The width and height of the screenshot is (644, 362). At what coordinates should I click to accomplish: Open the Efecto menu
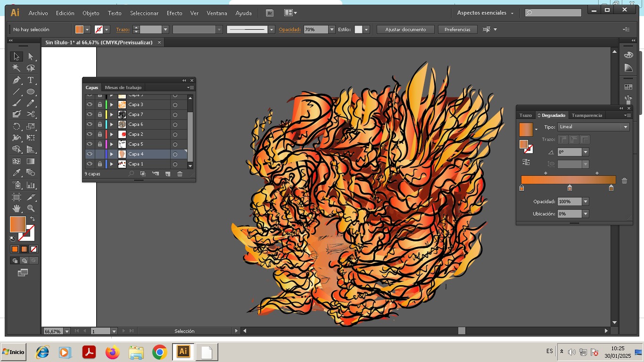(174, 13)
